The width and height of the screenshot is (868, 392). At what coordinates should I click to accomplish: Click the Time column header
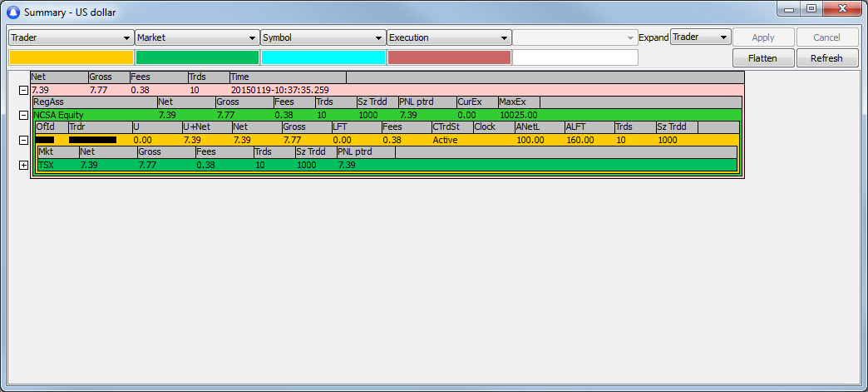coord(288,77)
